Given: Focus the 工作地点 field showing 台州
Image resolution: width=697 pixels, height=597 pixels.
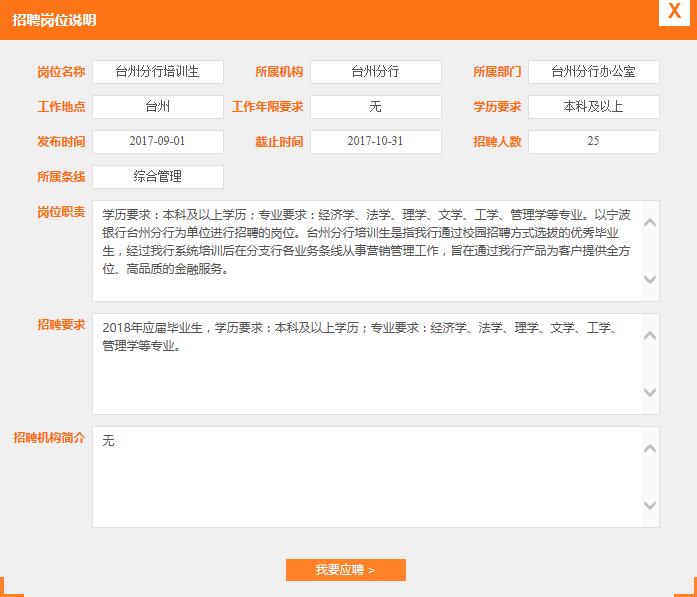Looking at the screenshot, I should click(x=158, y=107).
